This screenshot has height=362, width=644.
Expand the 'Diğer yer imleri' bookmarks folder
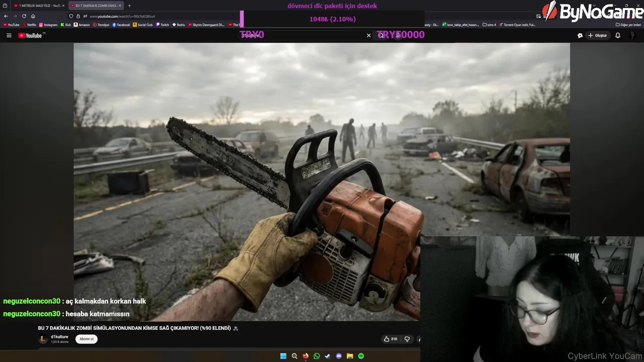coord(628,25)
